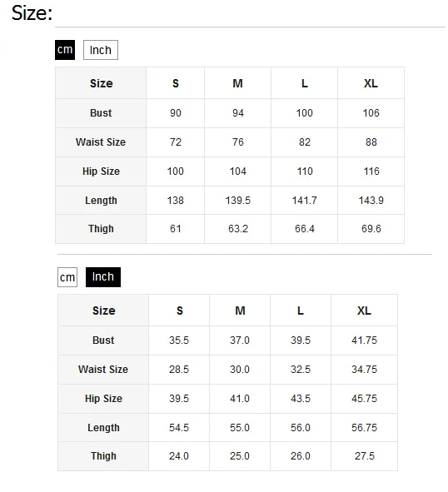Click the Size: heading text
Viewport: 448px width, 492px height.
32,13
